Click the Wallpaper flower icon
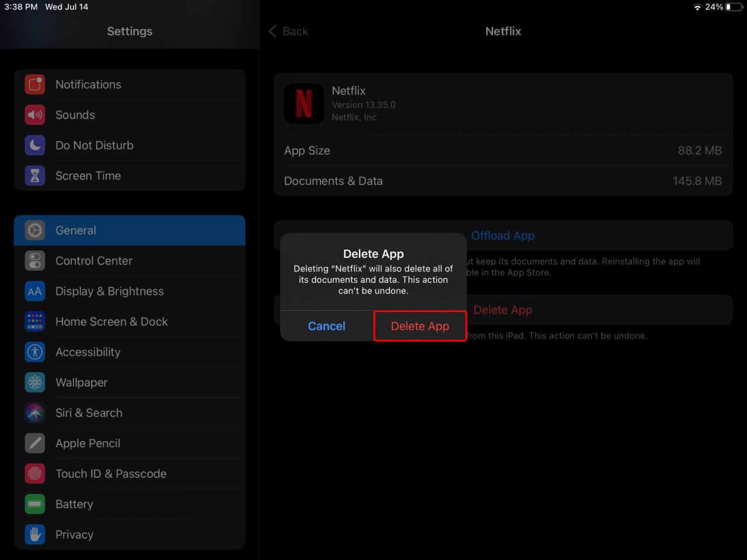This screenshot has height=560, width=747. pos(34,382)
